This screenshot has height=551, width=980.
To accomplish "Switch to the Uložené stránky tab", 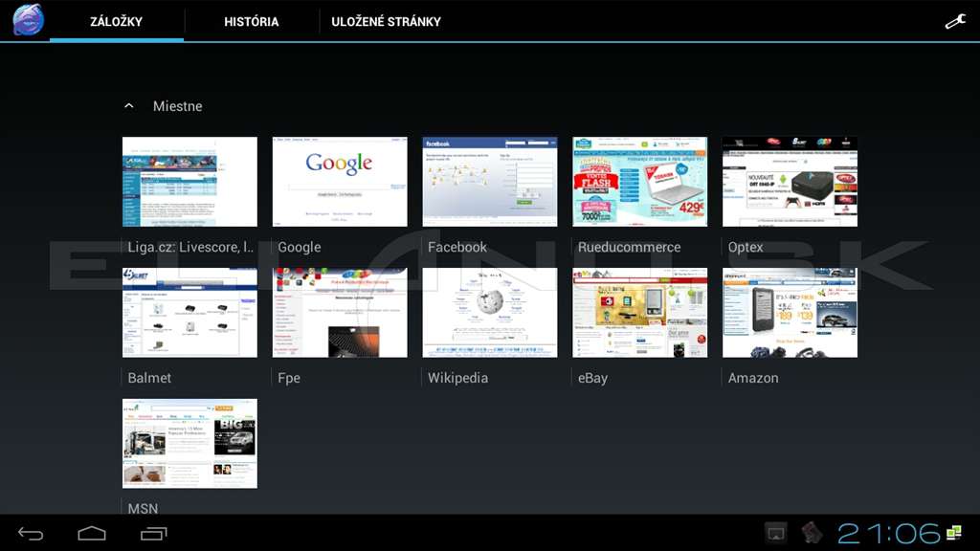I will [387, 21].
